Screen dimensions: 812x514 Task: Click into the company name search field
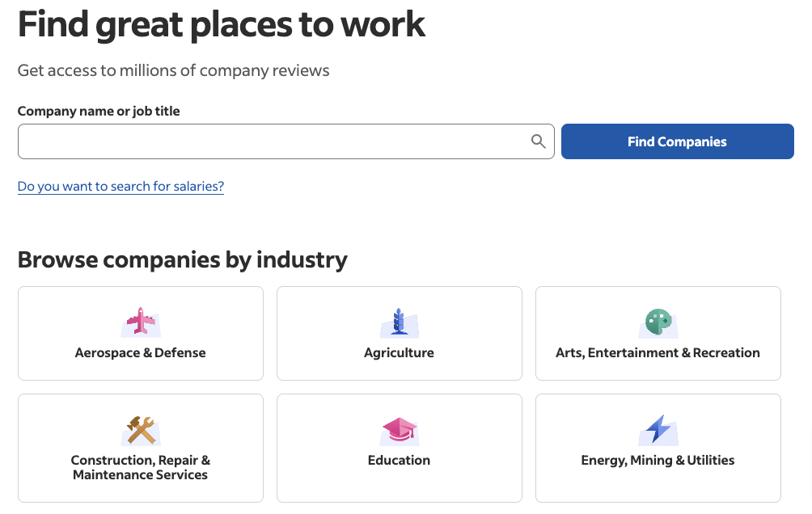[x=275, y=141]
